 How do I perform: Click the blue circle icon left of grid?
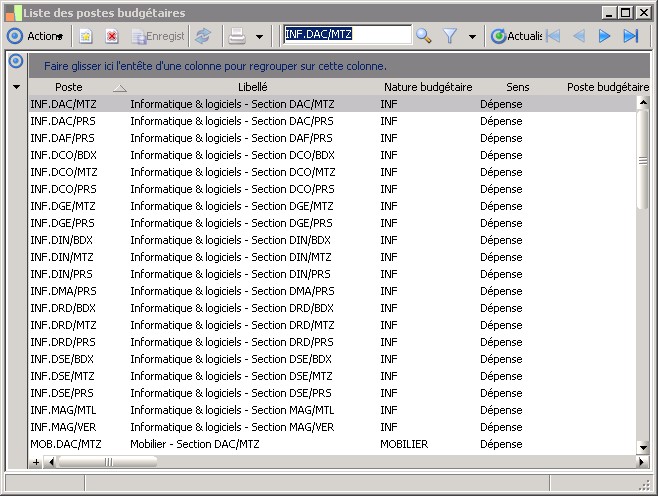pyautogui.click(x=16, y=61)
